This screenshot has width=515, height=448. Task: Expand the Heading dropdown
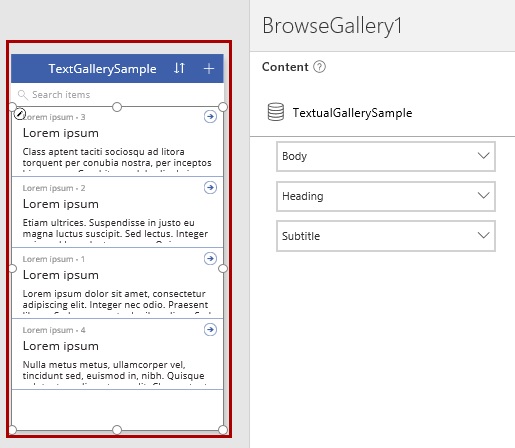pyautogui.click(x=386, y=196)
